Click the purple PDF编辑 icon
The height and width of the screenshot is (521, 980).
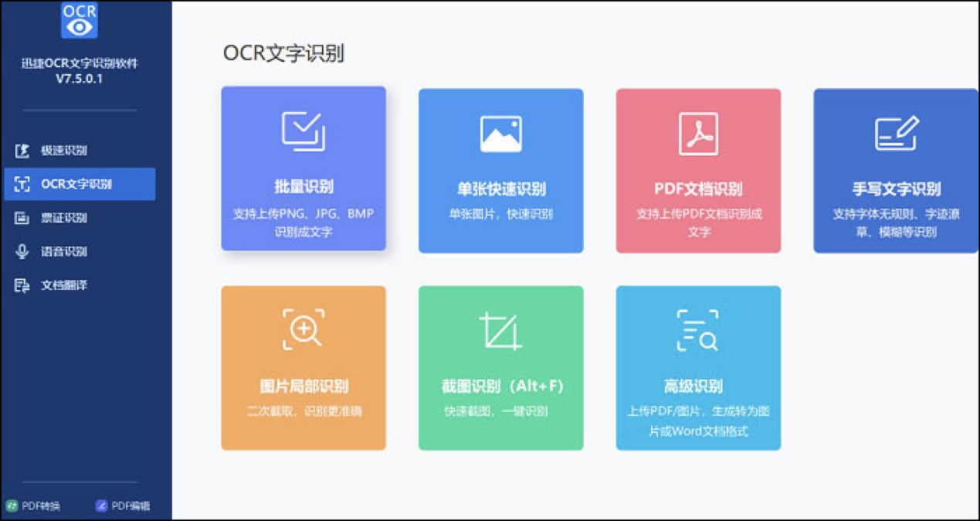pos(101,506)
